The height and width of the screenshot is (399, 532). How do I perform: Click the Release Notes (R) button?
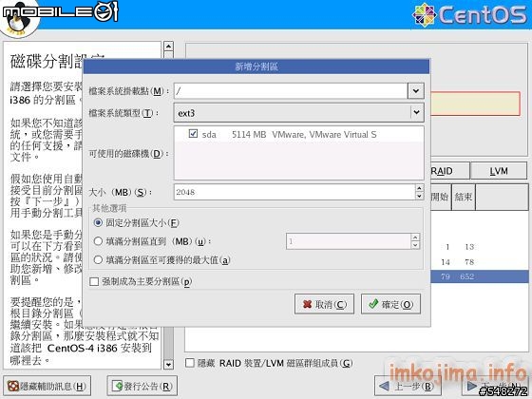tap(142, 386)
